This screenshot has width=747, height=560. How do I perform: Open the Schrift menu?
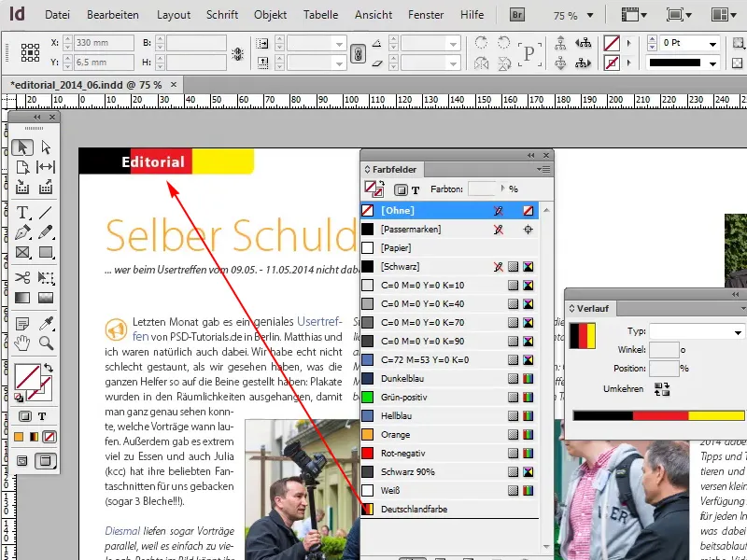click(221, 14)
